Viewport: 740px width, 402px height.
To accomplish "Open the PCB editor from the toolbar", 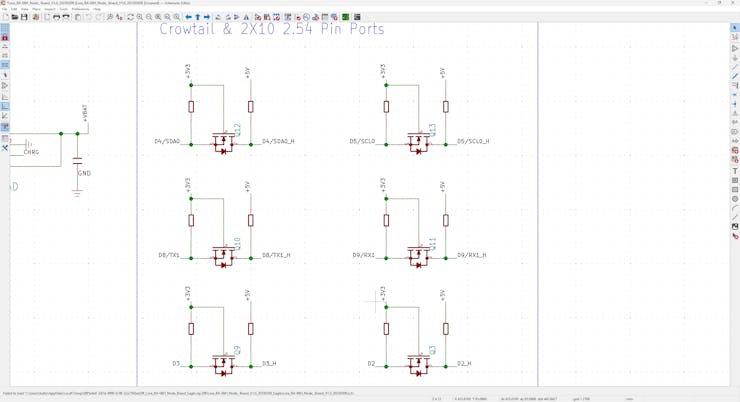I will pos(346,17).
